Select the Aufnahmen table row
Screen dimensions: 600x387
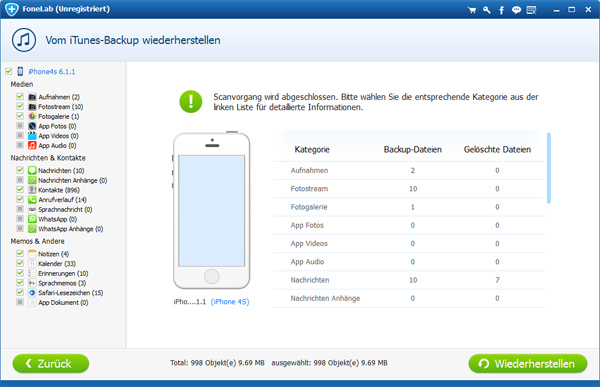[409, 170]
